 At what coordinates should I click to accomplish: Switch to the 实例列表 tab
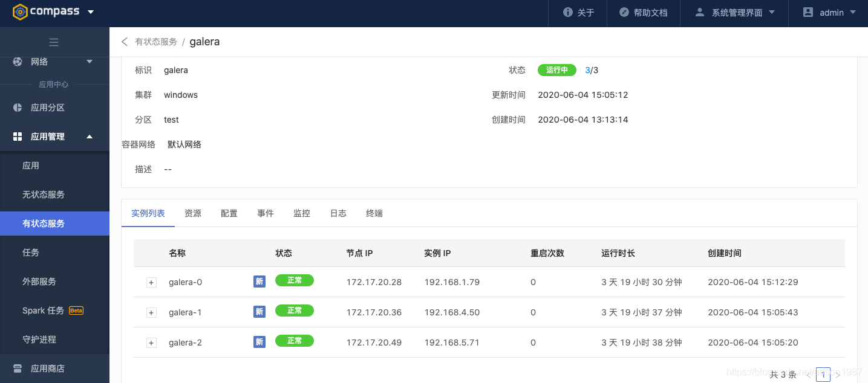tap(148, 213)
